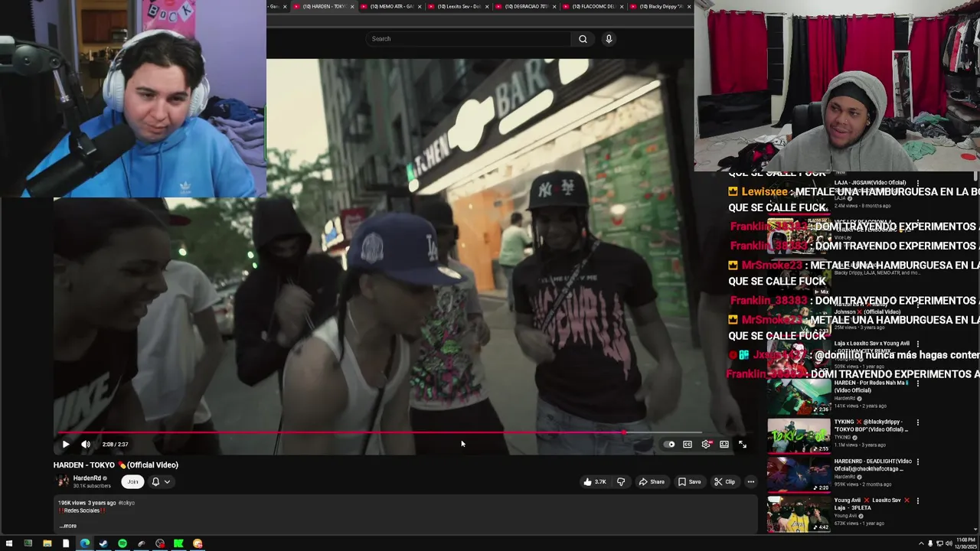Open the taskbar clock showing 11:08 PM
The width and height of the screenshot is (980, 551).
coord(965,543)
